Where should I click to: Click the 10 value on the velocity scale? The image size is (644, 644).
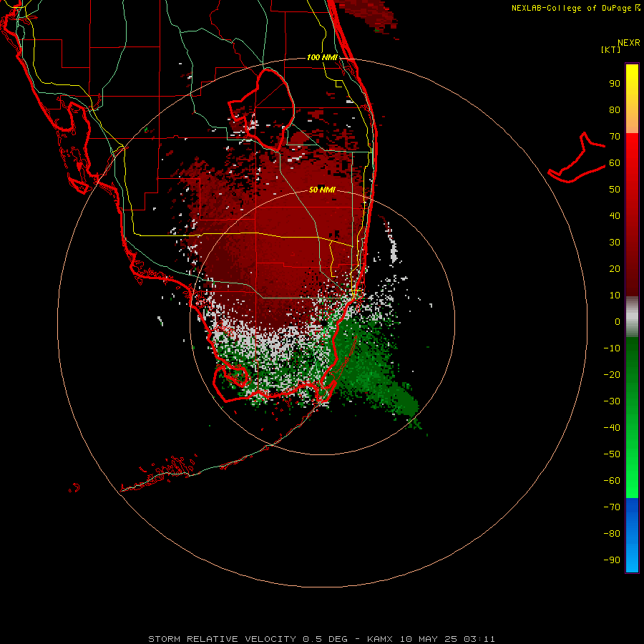pos(615,296)
